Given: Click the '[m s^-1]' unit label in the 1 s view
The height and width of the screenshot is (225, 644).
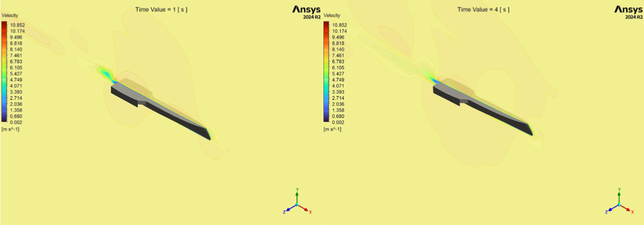Looking at the screenshot, I should [10, 129].
